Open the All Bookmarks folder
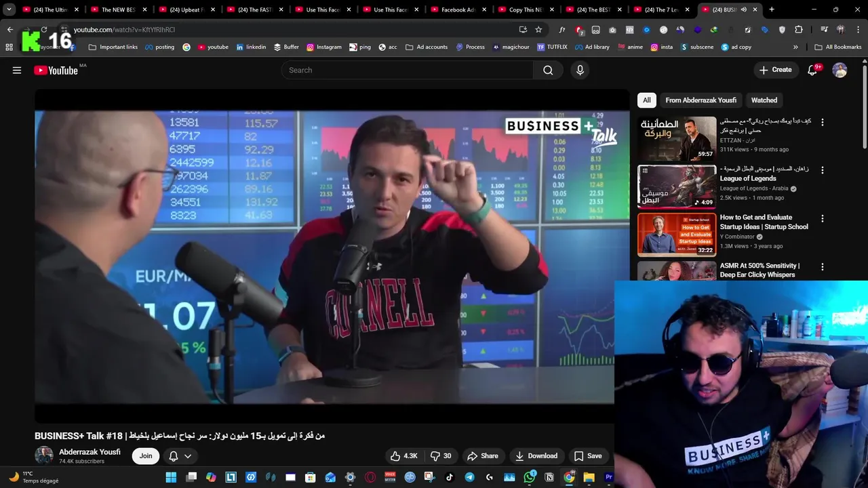 pos(838,47)
